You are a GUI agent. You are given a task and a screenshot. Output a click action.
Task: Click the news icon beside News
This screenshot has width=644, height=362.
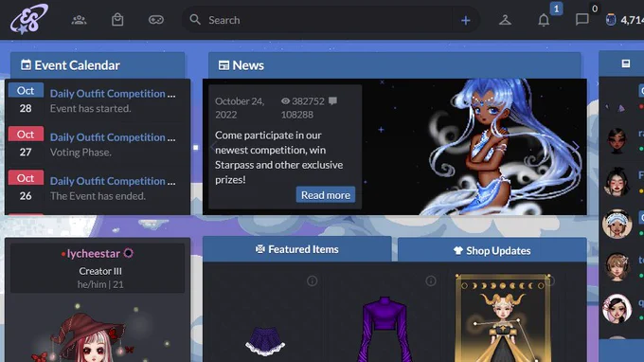pyautogui.click(x=224, y=65)
